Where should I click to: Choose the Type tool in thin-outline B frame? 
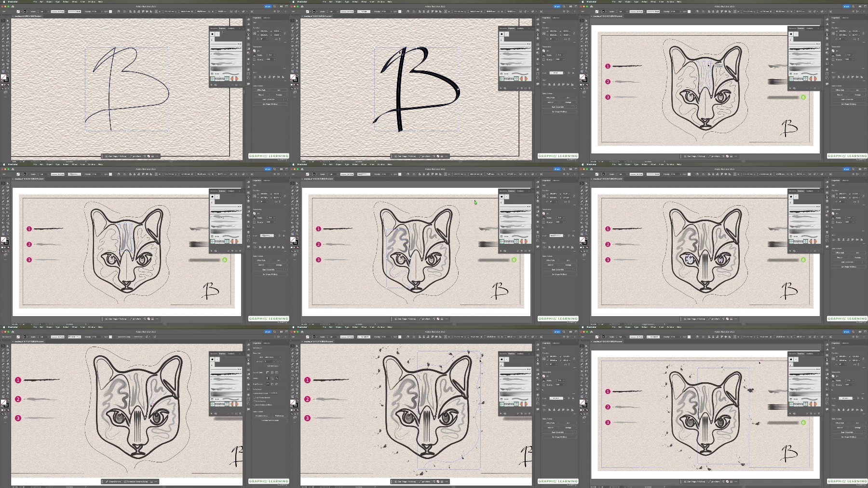tap(3, 31)
